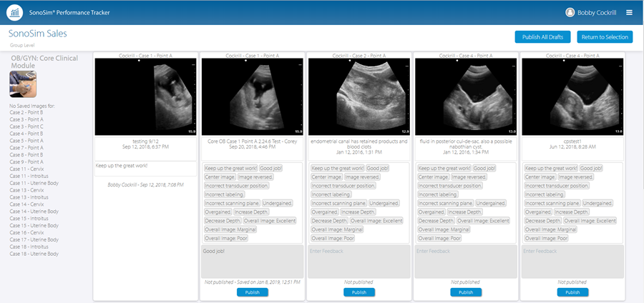Publish the cul-de-sac Case 4 draft

(466, 292)
